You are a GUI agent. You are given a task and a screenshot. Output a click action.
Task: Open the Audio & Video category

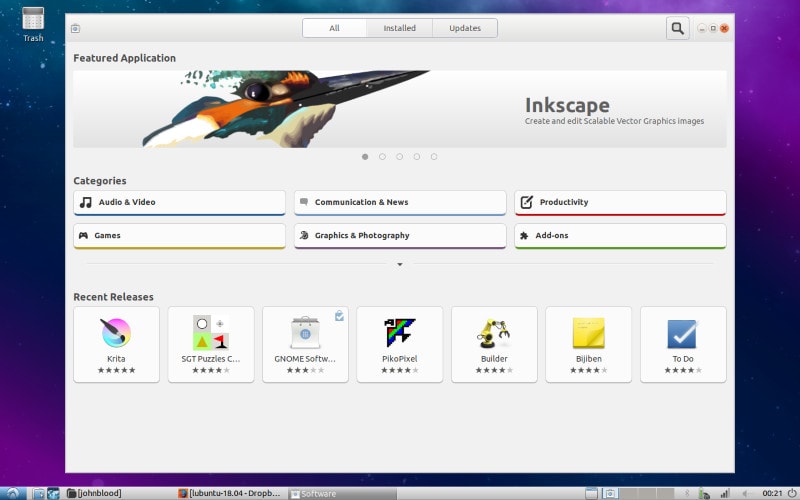179,203
